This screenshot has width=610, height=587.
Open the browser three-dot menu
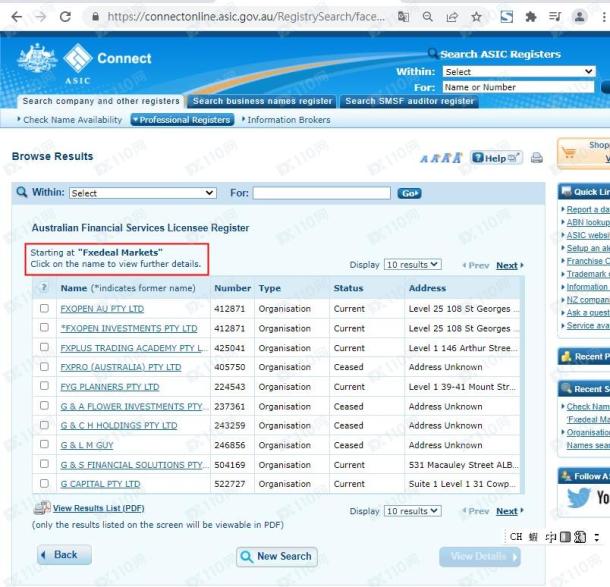(603, 17)
